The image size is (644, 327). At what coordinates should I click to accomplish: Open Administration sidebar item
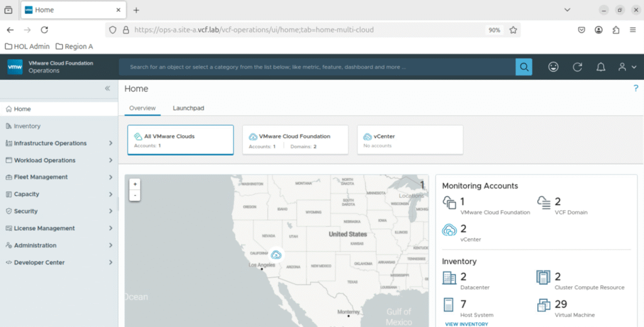(35, 245)
